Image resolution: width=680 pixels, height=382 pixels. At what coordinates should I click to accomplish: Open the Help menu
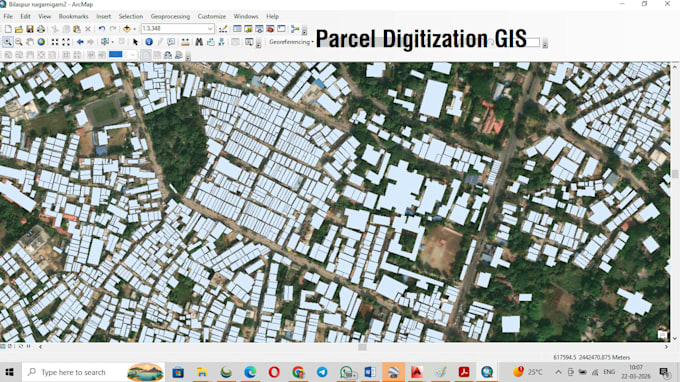[x=272, y=16]
